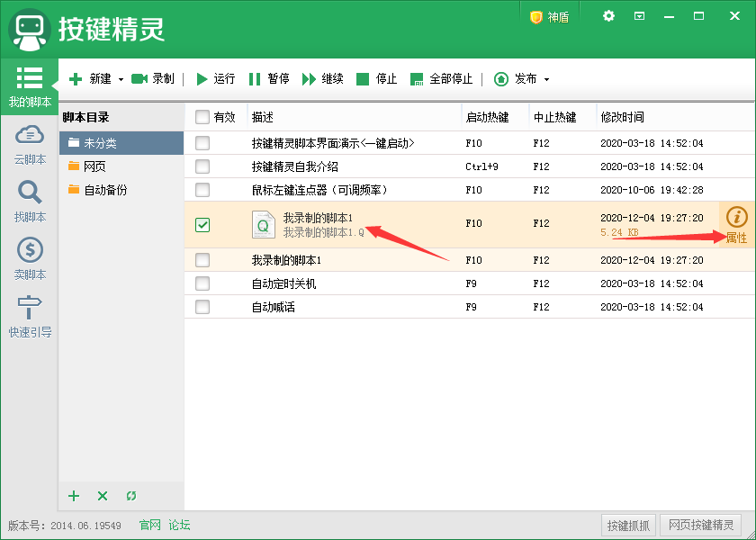Sort scripts by 修改时间 column header
756x540 pixels.
pos(623,117)
